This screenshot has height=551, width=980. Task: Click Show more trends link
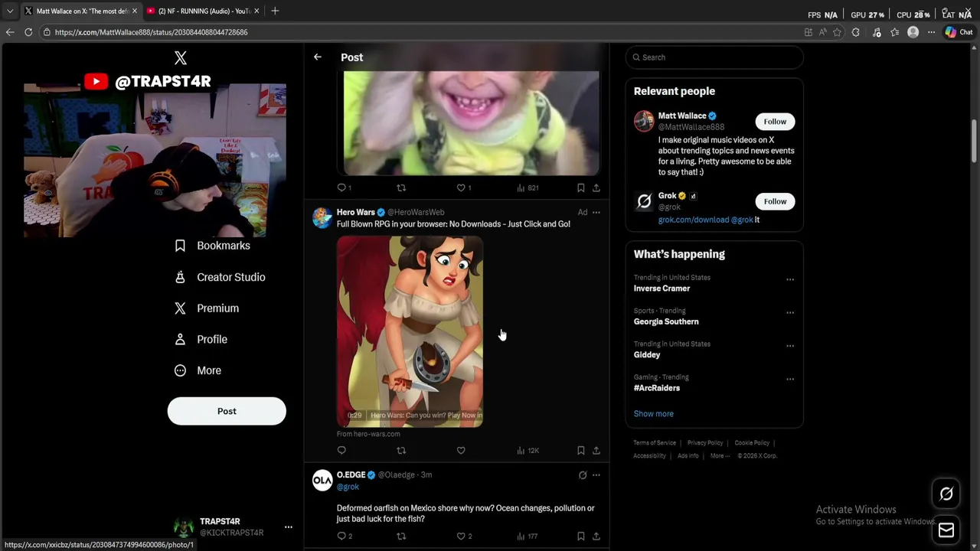click(654, 414)
